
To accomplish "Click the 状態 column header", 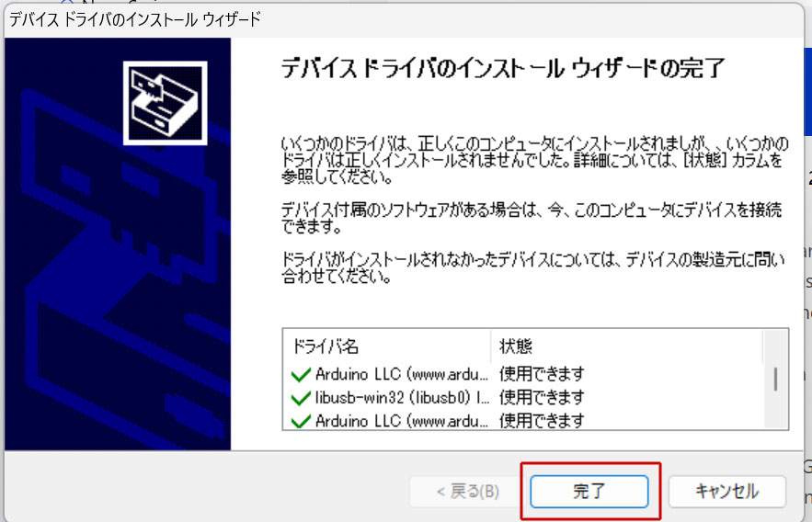I will (516, 346).
